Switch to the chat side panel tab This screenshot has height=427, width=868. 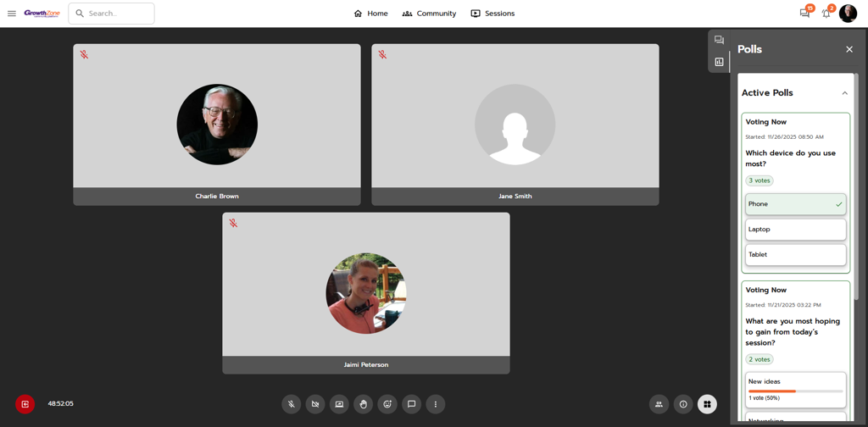(719, 40)
